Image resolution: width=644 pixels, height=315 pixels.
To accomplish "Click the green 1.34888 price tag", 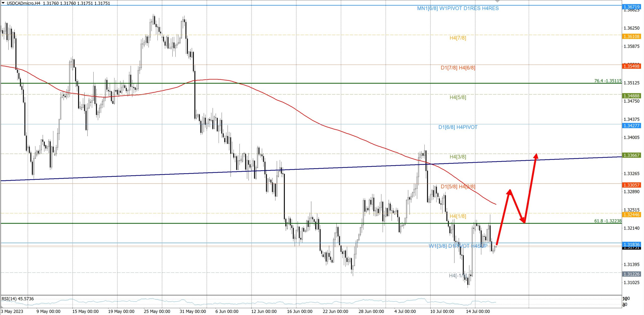I will (x=631, y=96).
